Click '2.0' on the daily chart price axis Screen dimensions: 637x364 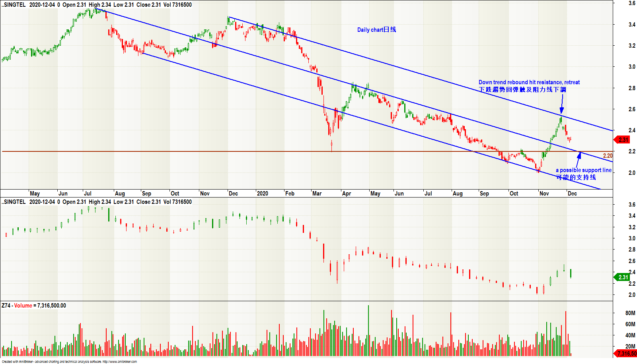[632, 173]
